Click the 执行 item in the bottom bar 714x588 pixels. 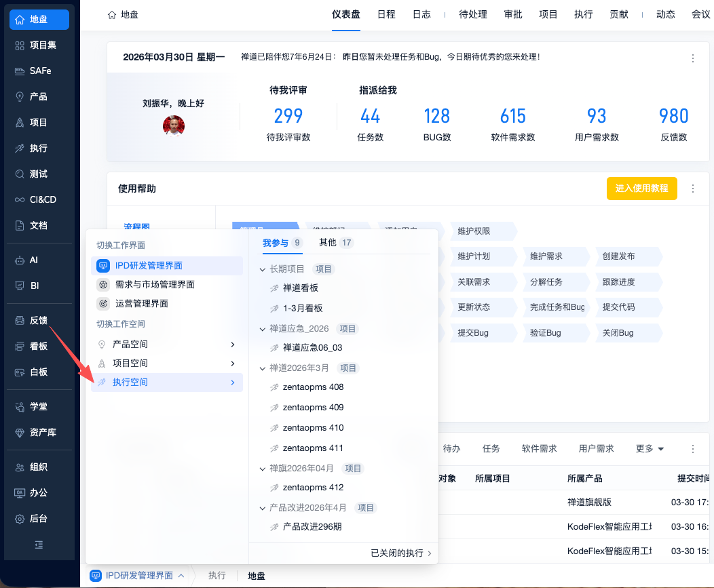[x=217, y=576]
